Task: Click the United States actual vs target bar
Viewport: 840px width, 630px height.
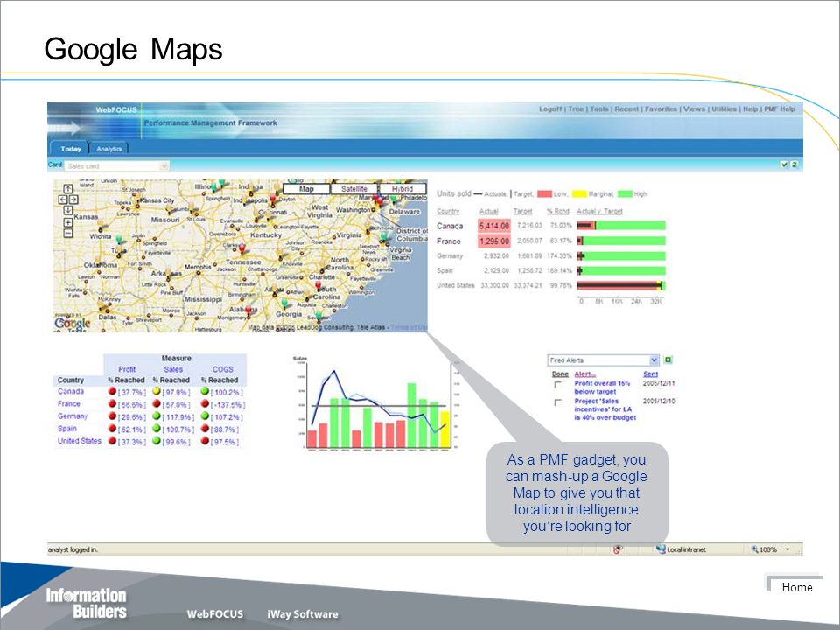Action: point(621,285)
